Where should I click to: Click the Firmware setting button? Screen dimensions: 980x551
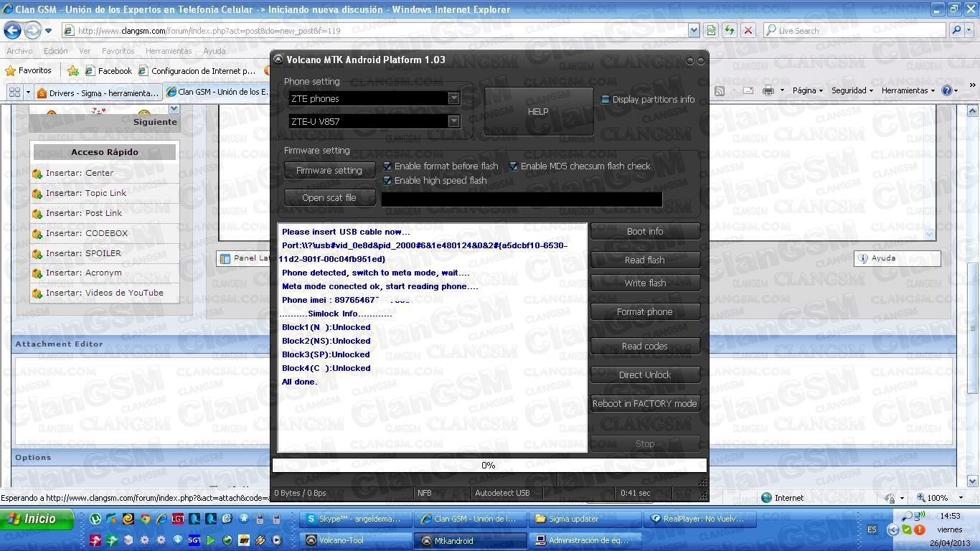tap(329, 170)
